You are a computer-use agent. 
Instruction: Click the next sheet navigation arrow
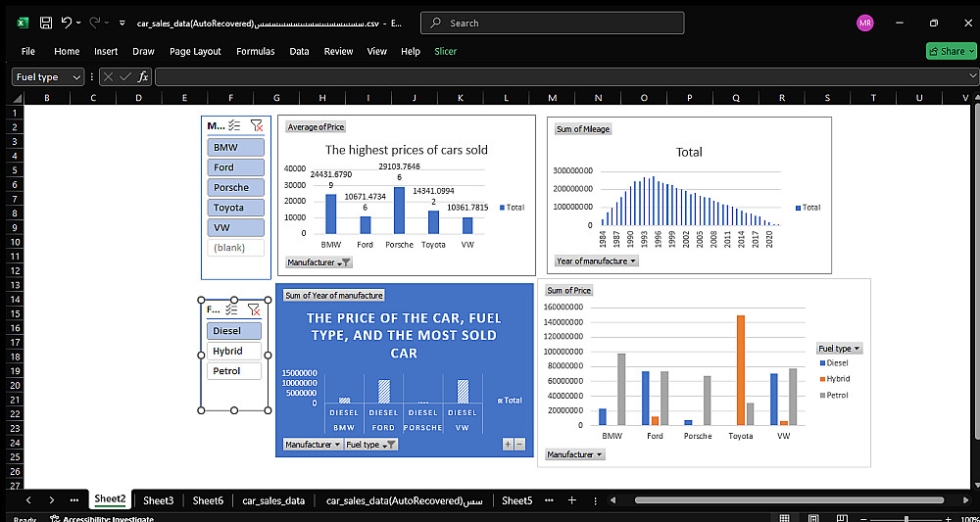[51, 500]
